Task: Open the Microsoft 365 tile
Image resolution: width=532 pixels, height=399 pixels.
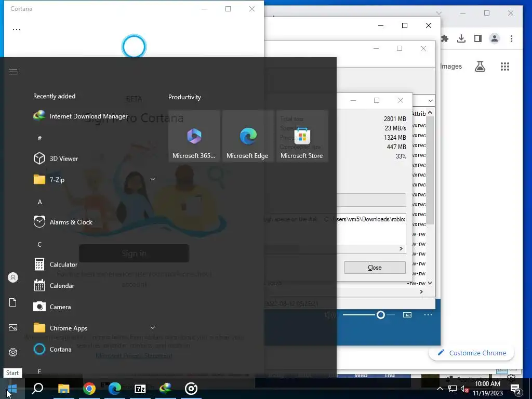Action: click(x=194, y=136)
